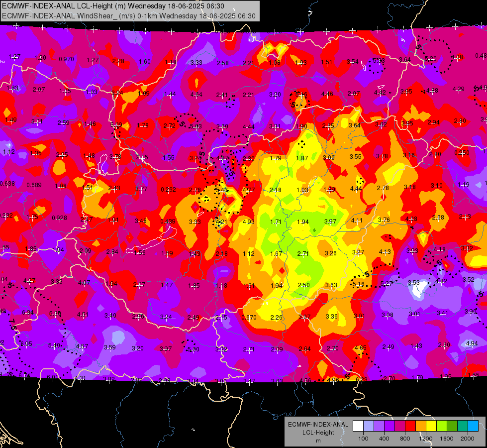This screenshot has width=487, height=448.
Task: Click the legend tick label 1600
Action: click(x=446, y=439)
